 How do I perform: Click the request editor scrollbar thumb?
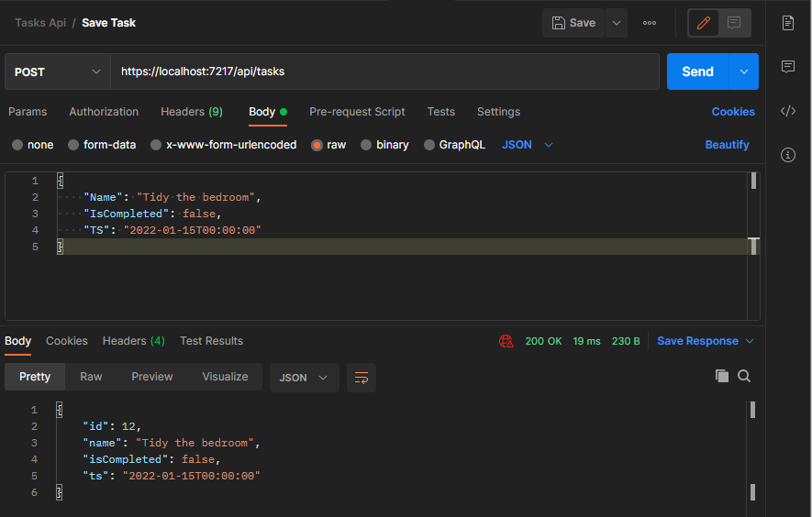(753, 181)
